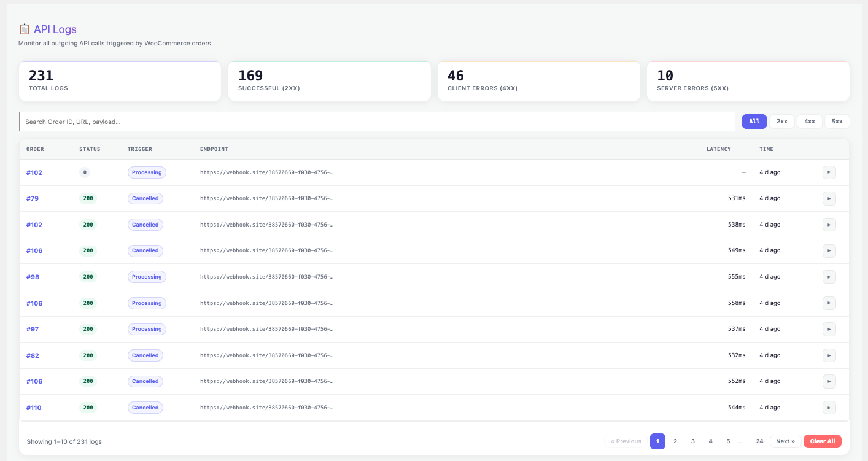Click the Processing trigger badge for order #97

click(147, 329)
